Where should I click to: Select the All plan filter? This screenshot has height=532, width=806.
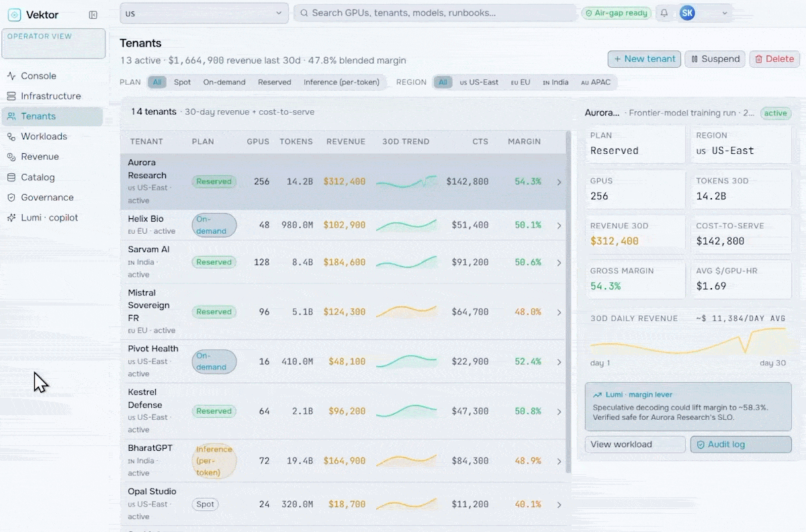tap(157, 82)
